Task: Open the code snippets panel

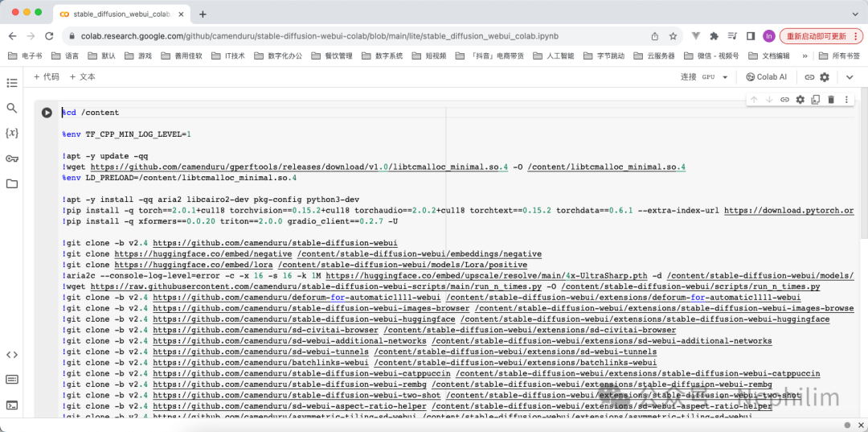Action: click(x=11, y=355)
